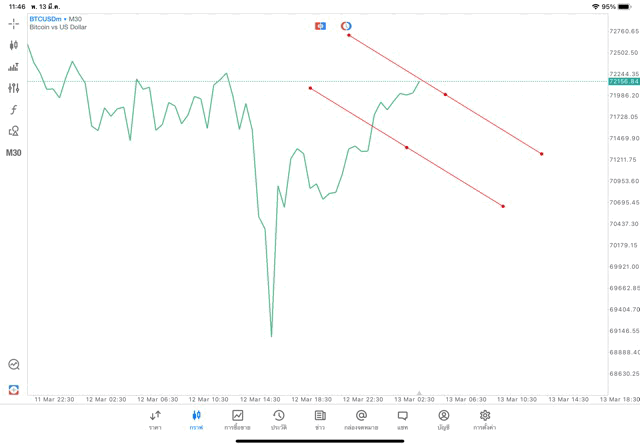Tap the BTCUSDm symbol label

tap(45, 19)
